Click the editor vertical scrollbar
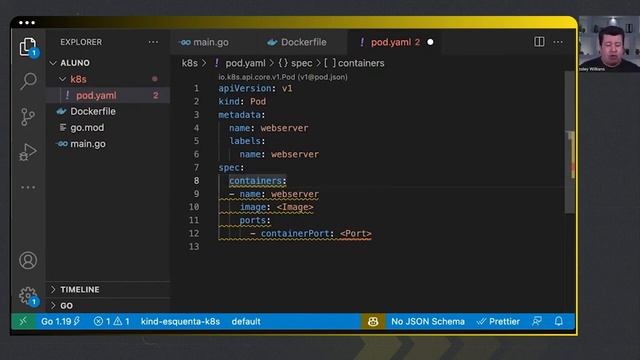Image resolution: width=640 pixels, height=360 pixels. tap(569, 143)
